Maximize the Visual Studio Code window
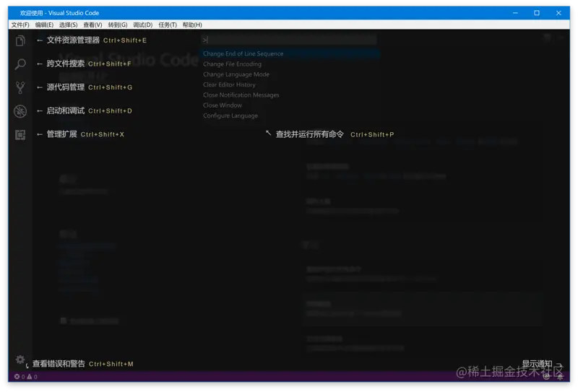 pyautogui.click(x=537, y=13)
